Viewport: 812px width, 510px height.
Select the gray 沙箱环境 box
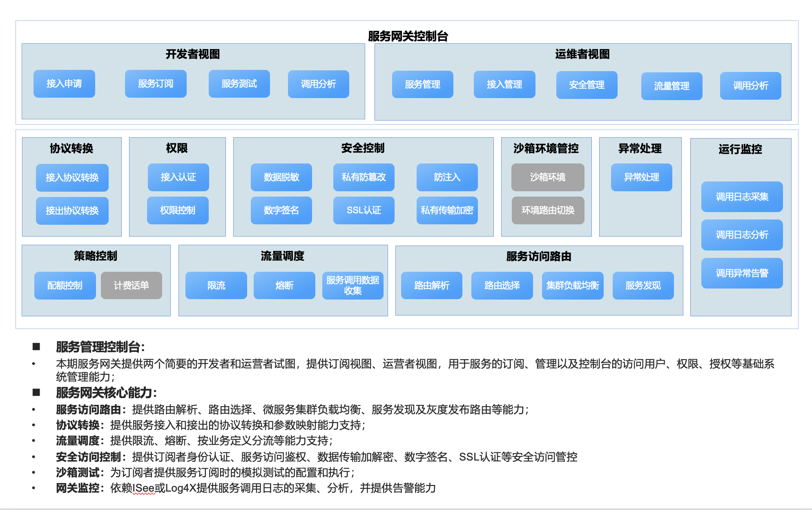548,177
